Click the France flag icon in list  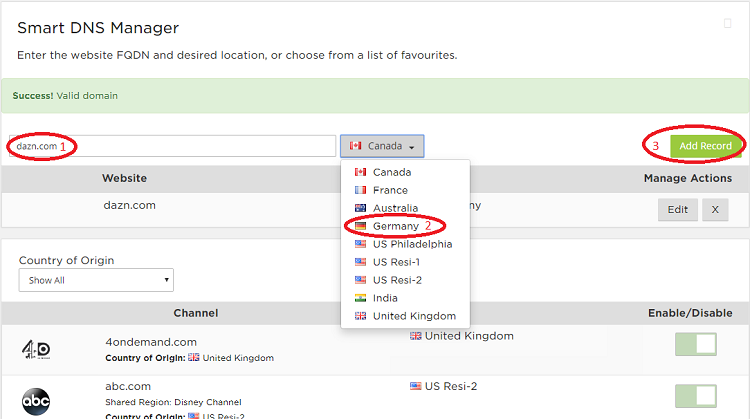point(360,190)
